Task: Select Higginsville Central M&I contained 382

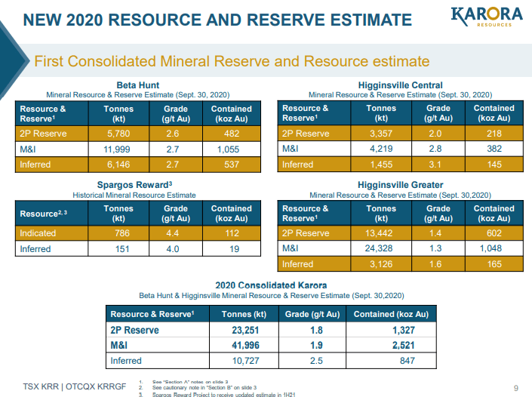Action: coord(494,149)
